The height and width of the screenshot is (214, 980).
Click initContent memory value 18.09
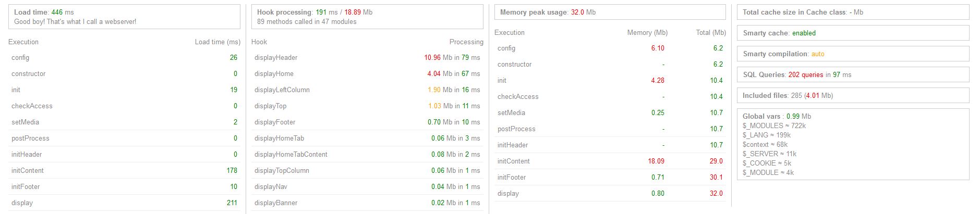[x=656, y=161]
